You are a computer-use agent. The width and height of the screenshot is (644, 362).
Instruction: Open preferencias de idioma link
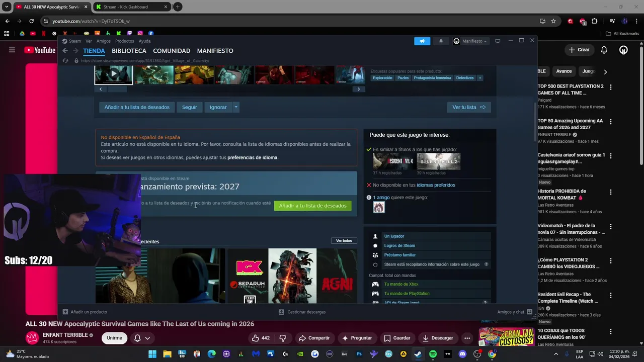pos(253,157)
